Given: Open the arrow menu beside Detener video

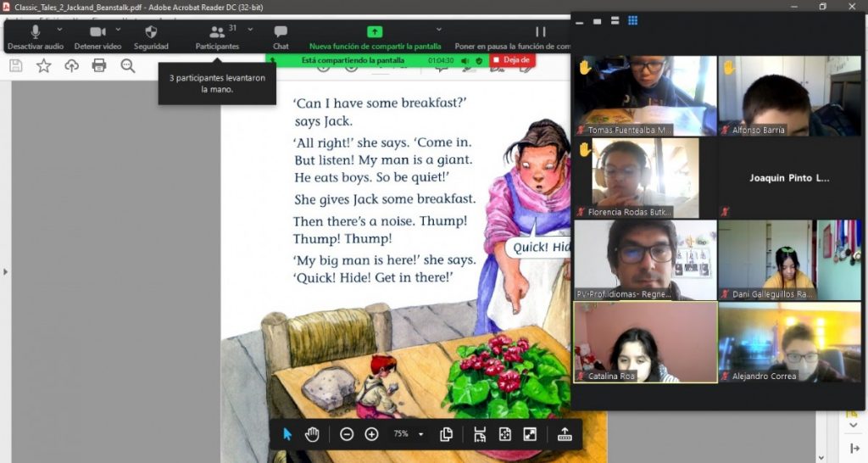Looking at the screenshot, I should pos(118,29).
